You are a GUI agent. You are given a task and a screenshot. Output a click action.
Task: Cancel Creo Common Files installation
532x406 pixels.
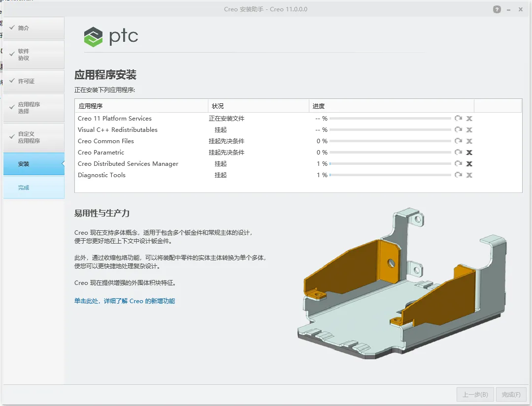(469, 141)
